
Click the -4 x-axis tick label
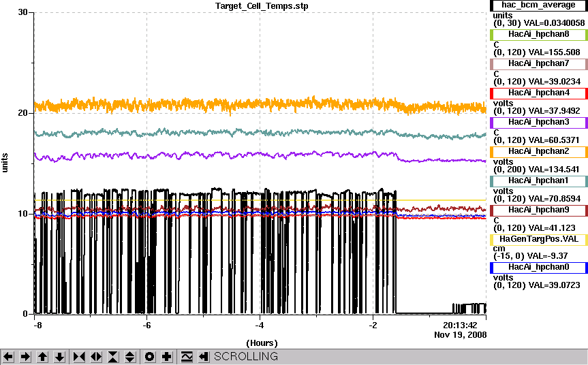[x=260, y=326]
